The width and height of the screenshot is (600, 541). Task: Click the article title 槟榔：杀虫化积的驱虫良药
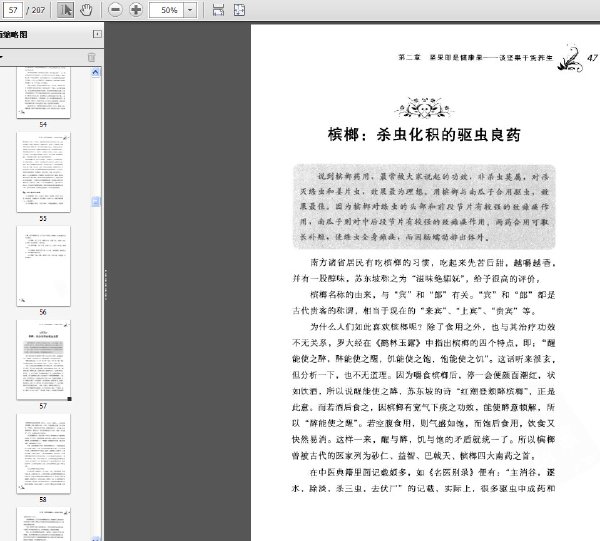coord(424,135)
